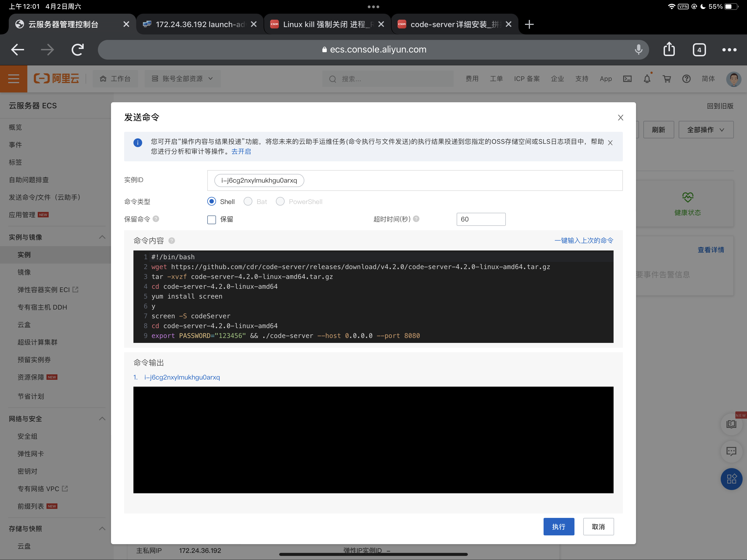Viewport: 747px width, 560px height.
Task: Open the Aliyun hamburger menu
Action: coord(13,79)
